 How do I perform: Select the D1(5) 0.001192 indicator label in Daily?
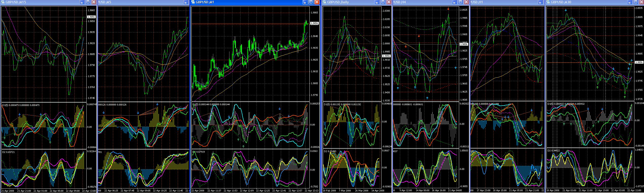[x=342, y=104]
